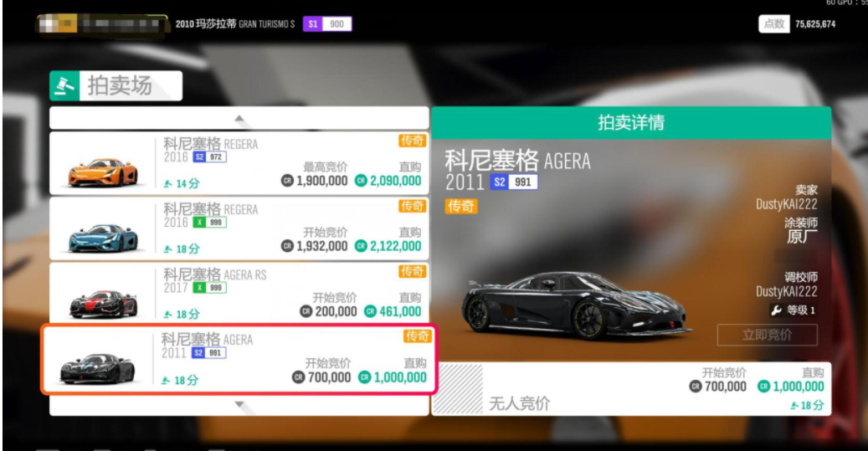Select the 2016 orange Regera S2 972 listing
The image size is (868, 451).
pos(239,163)
